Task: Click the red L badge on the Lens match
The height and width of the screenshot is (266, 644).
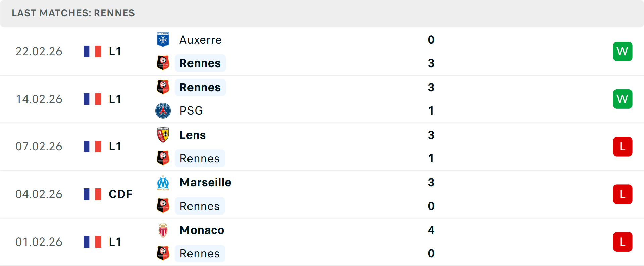Action: [x=623, y=146]
